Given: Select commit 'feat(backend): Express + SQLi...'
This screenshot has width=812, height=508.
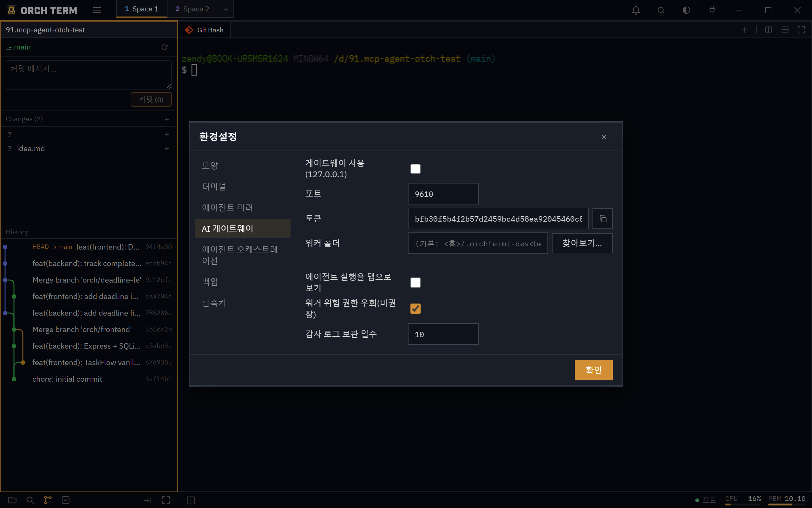Looking at the screenshot, I should pos(88,346).
